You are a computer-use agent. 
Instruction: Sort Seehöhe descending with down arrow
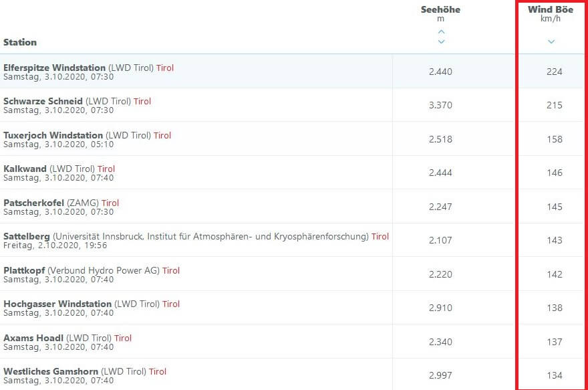441,41
